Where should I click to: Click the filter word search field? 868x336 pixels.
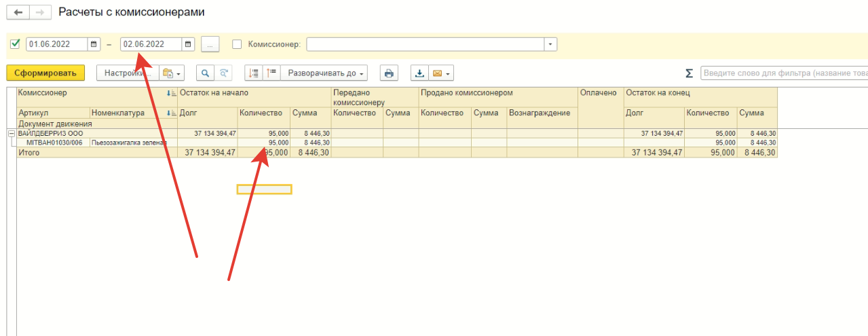(x=784, y=73)
